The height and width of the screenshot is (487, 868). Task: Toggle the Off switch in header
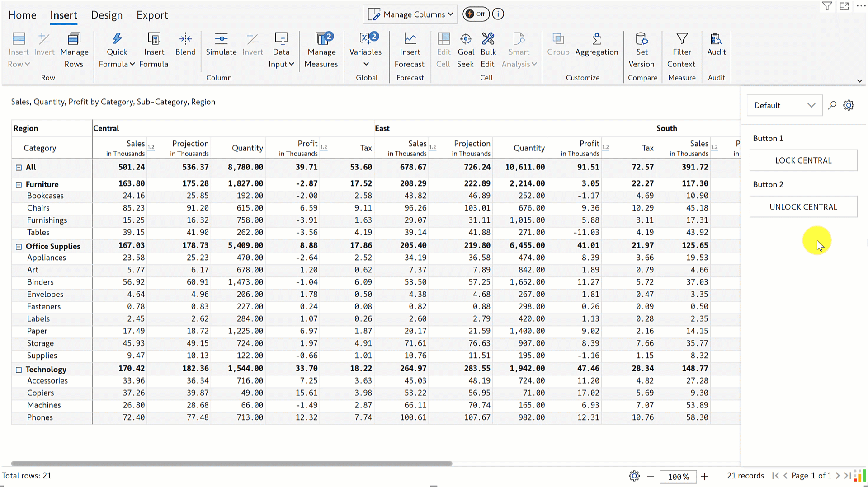(476, 14)
